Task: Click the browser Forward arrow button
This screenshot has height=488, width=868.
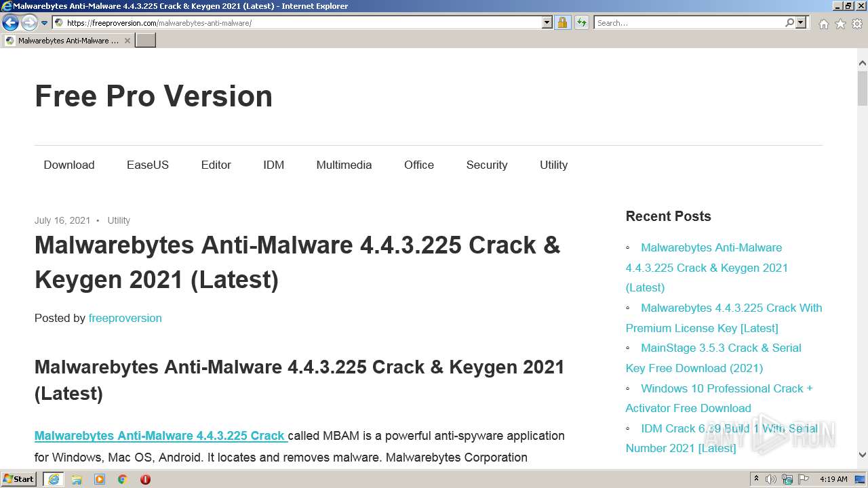Action: coord(29,23)
